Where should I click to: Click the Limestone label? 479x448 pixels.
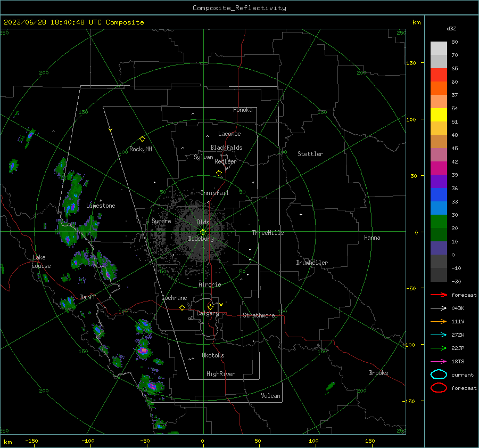[101, 206]
